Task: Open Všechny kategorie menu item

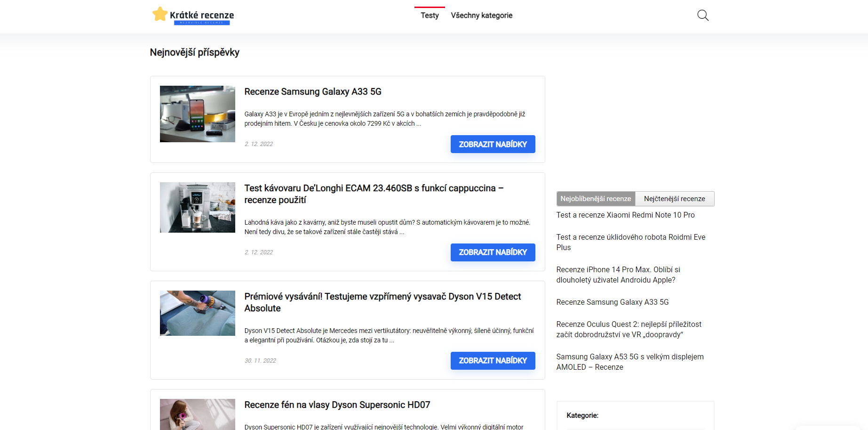Action: tap(481, 16)
